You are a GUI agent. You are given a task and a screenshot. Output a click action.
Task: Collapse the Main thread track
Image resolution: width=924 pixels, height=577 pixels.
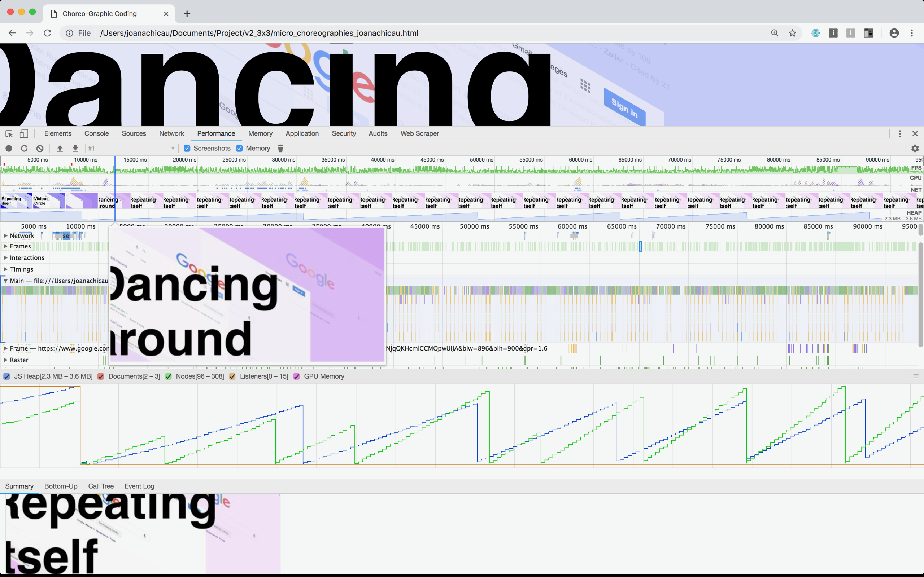coord(6,281)
